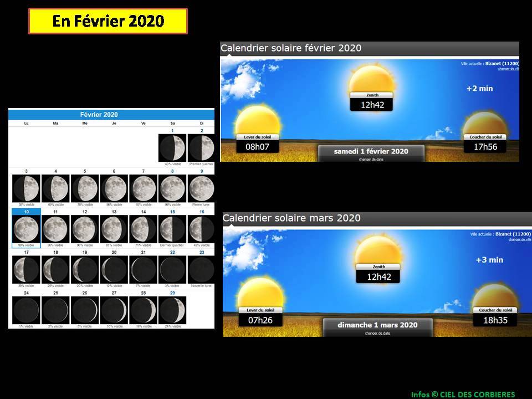The width and height of the screenshot is (532, 399).
Task: Click 'Bizanet (11200)' in the mars solar calendar
Action: coord(513,234)
